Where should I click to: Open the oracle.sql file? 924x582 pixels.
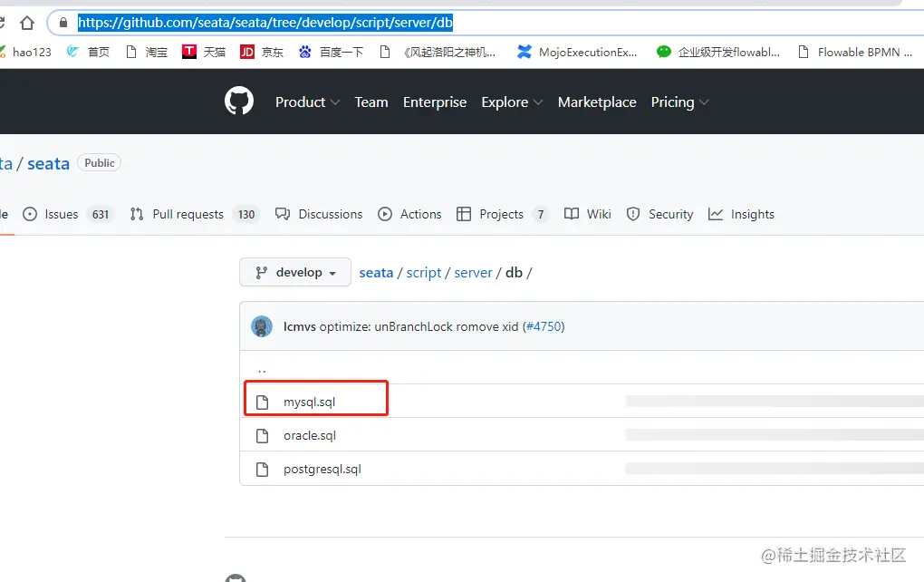[x=310, y=436]
